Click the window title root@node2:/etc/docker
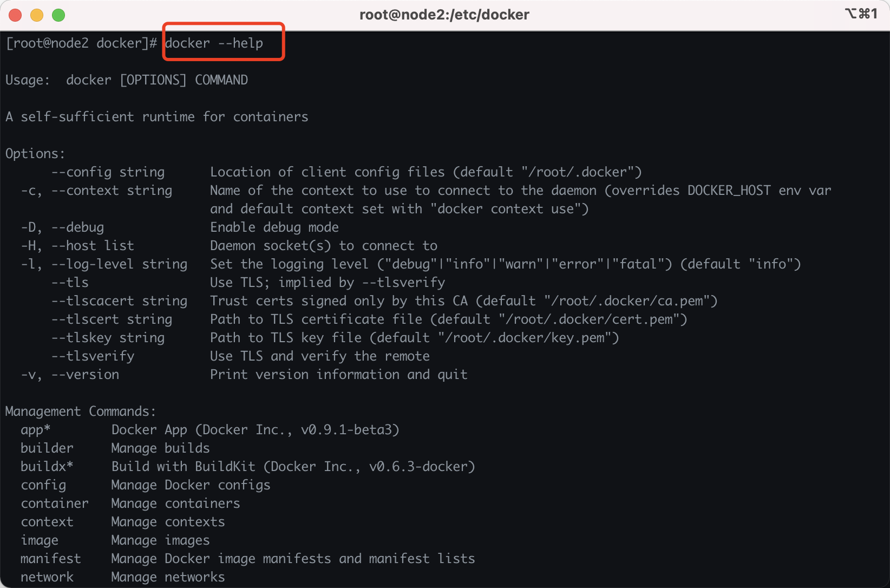This screenshot has height=588, width=890. pyautogui.click(x=444, y=15)
